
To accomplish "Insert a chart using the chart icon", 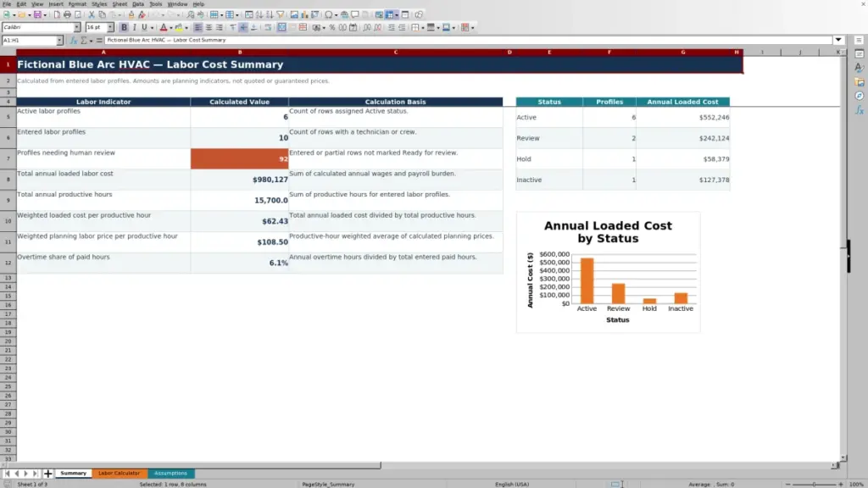I will point(304,15).
